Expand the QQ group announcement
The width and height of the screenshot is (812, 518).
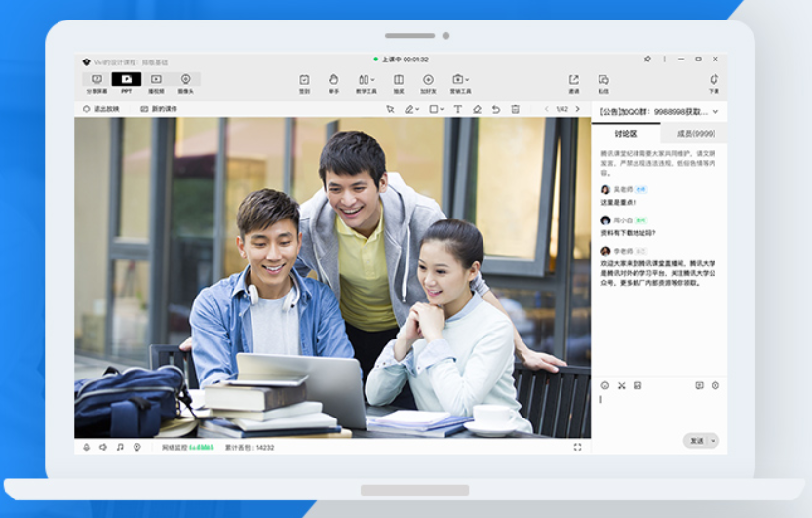715,112
